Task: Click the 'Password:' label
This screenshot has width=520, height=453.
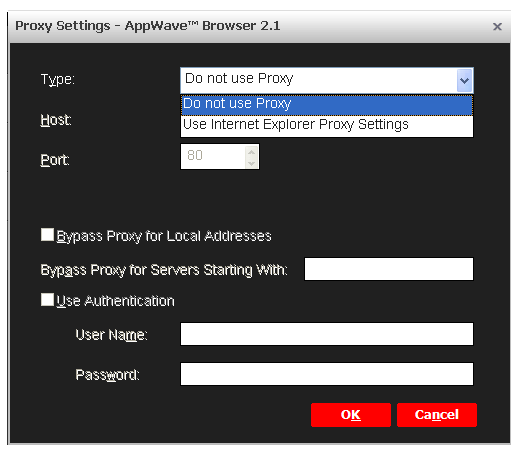Action: coord(107,375)
